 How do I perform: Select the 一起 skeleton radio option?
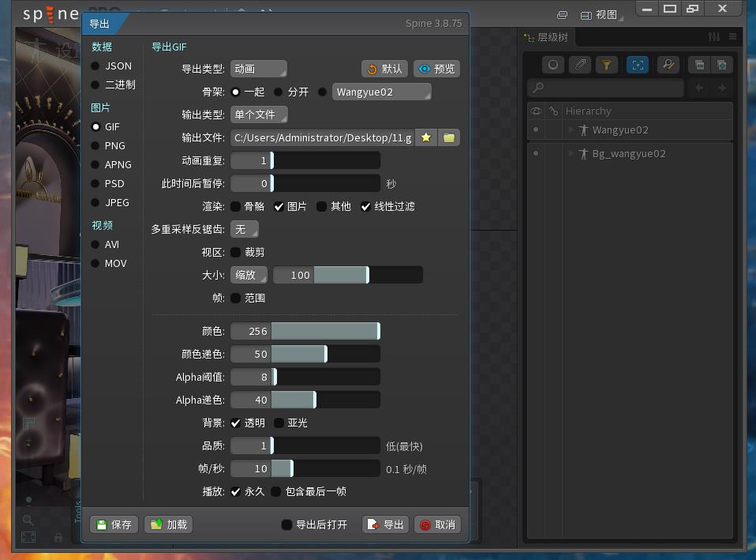pos(236,92)
